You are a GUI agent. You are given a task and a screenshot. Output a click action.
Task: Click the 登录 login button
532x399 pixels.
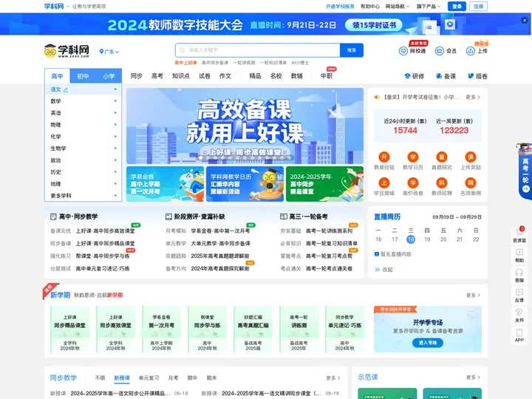pyautogui.click(x=457, y=7)
